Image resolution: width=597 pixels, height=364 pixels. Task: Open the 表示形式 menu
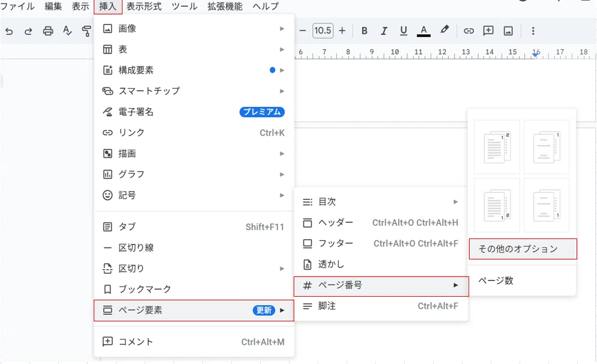tap(144, 7)
